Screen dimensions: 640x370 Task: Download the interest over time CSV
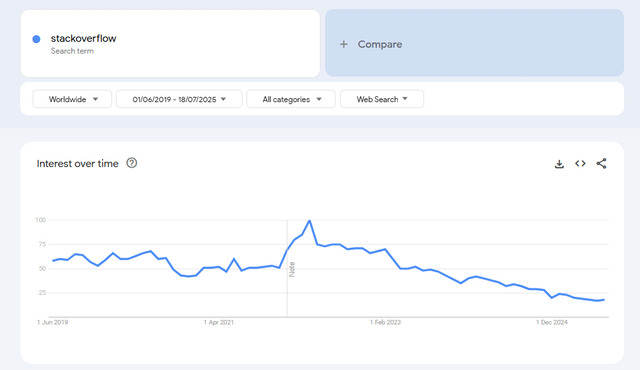pyautogui.click(x=559, y=164)
